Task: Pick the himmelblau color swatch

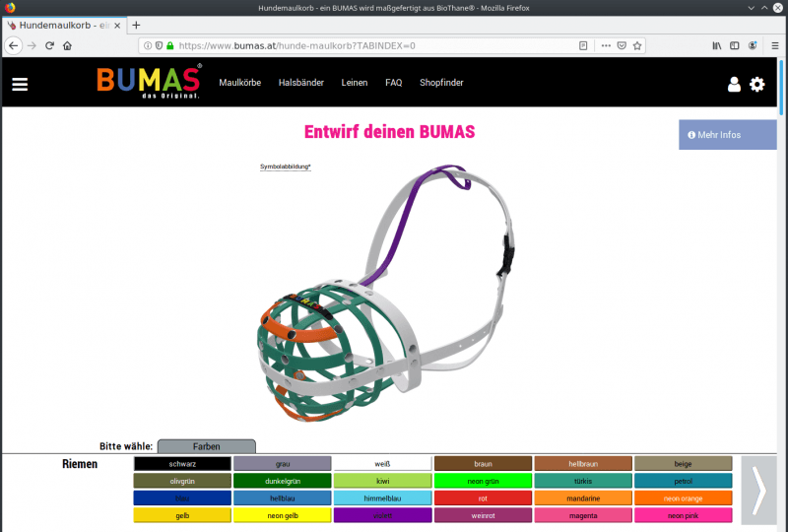Action: click(382, 499)
